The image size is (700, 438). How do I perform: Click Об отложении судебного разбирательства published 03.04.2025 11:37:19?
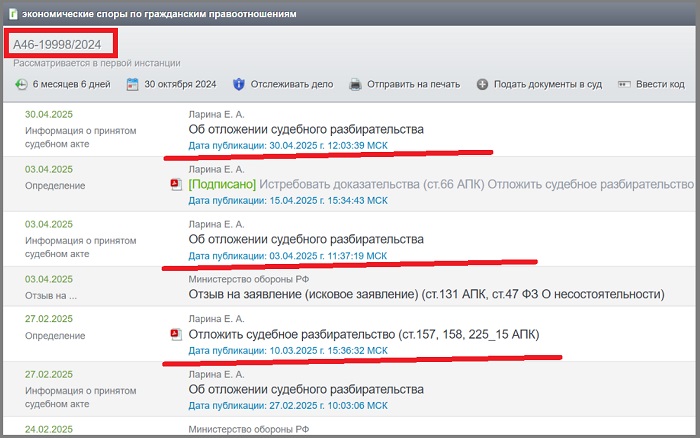306,239
